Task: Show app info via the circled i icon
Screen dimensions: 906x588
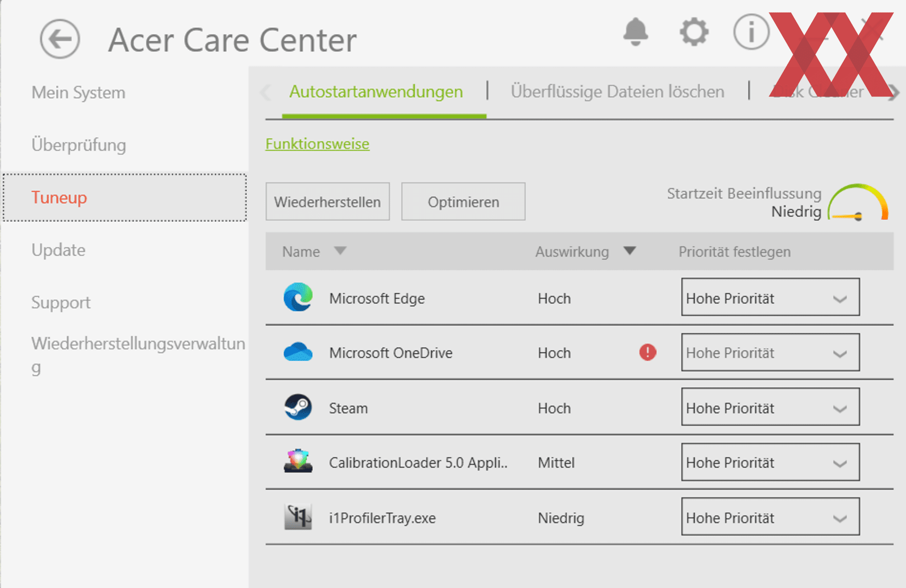Action: coord(751,32)
